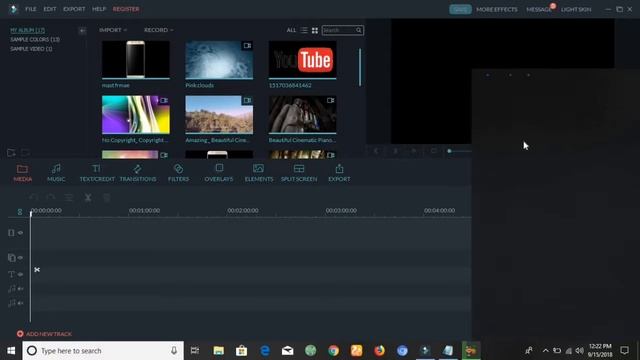
Task: Click the preview volume slider handle
Action: [x=449, y=151]
